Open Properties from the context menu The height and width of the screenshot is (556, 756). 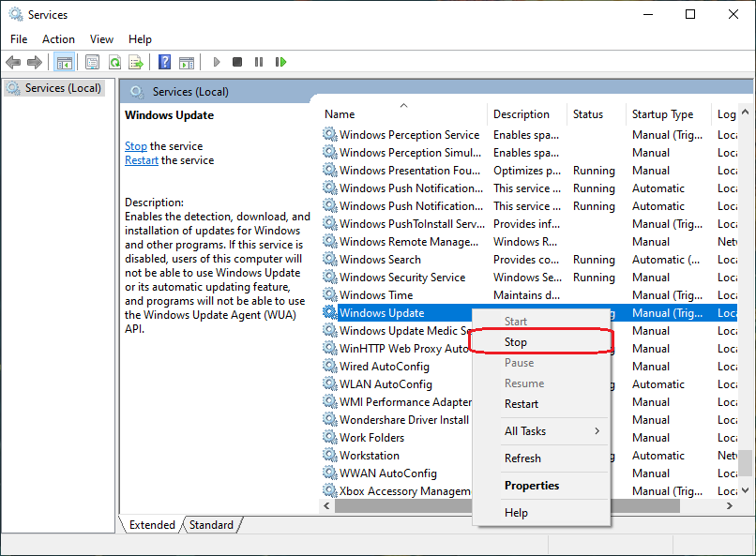pyautogui.click(x=531, y=486)
